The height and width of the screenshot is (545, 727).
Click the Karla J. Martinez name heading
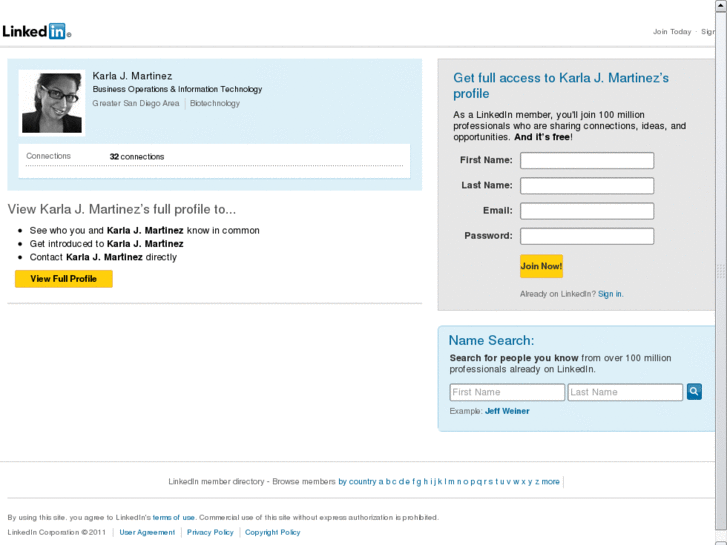[132, 76]
